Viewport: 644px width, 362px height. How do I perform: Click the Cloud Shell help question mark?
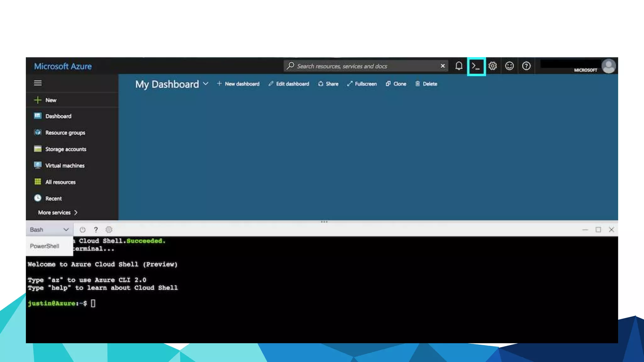tap(96, 230)
